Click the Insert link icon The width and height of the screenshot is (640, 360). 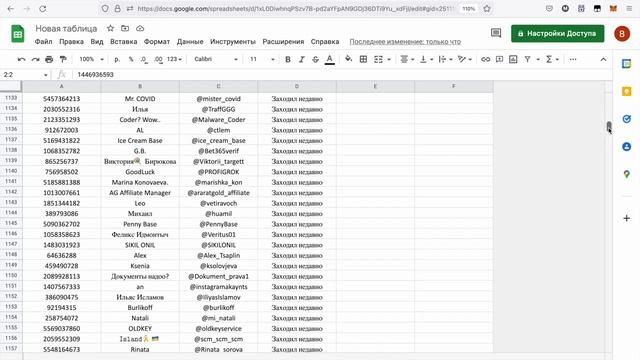[485, 60]
